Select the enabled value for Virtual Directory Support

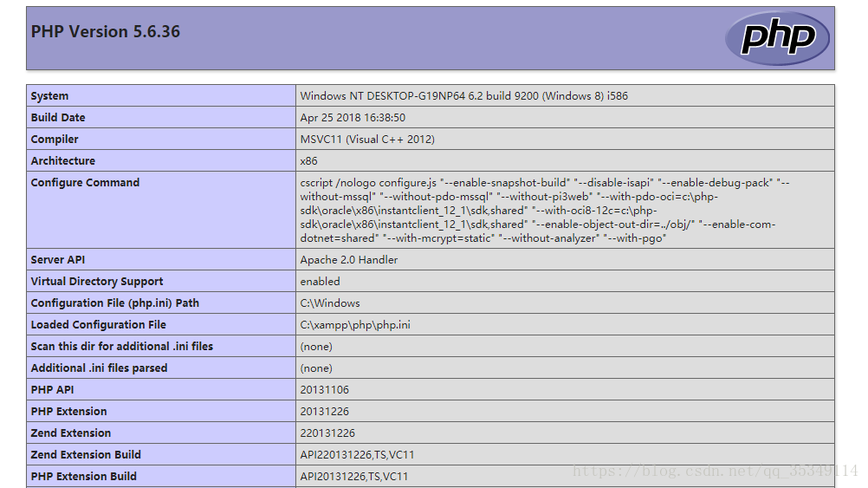320,281
